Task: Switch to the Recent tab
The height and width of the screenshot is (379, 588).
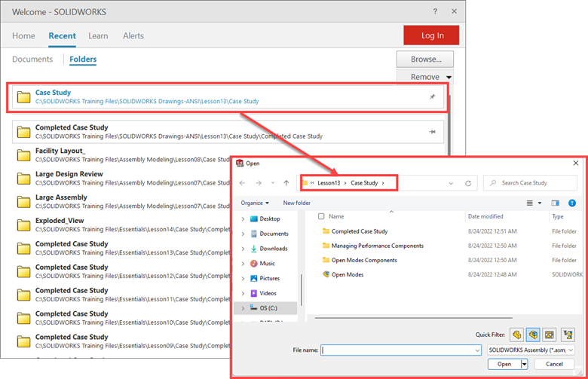Action: pos(63,35)
